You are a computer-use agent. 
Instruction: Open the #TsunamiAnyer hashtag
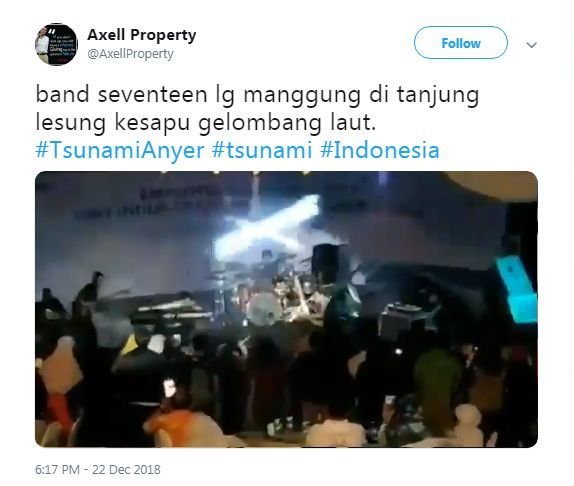[120, 150]
